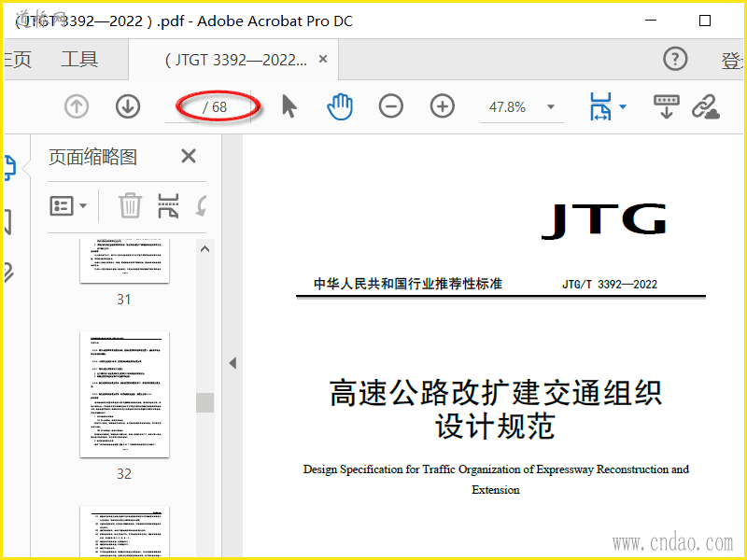Open the thumbnail options menu button
The width and height of the screenshot is (747, 560).
(68, 206)
